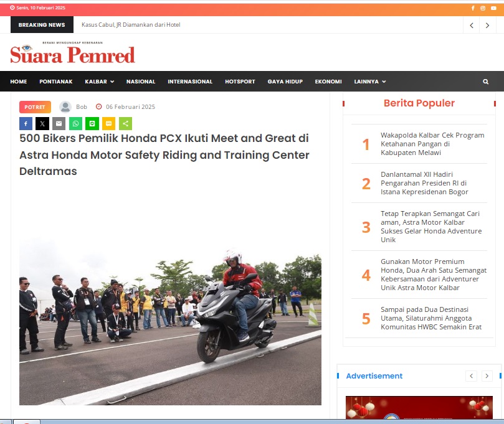Open the YouTube icon in top bar
504x424 pixels.
coord(493,8)
